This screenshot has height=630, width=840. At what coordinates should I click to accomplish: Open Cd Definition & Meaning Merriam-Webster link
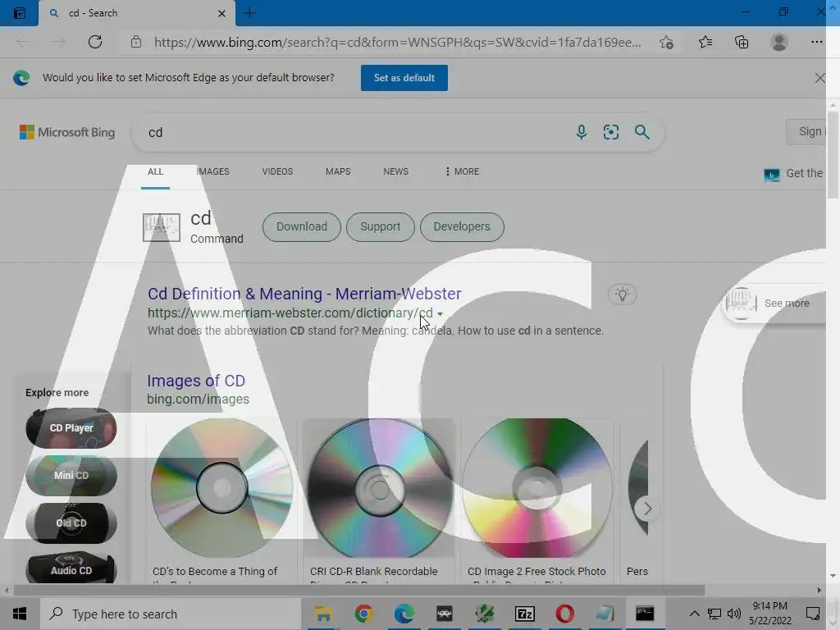pos(304,294)
